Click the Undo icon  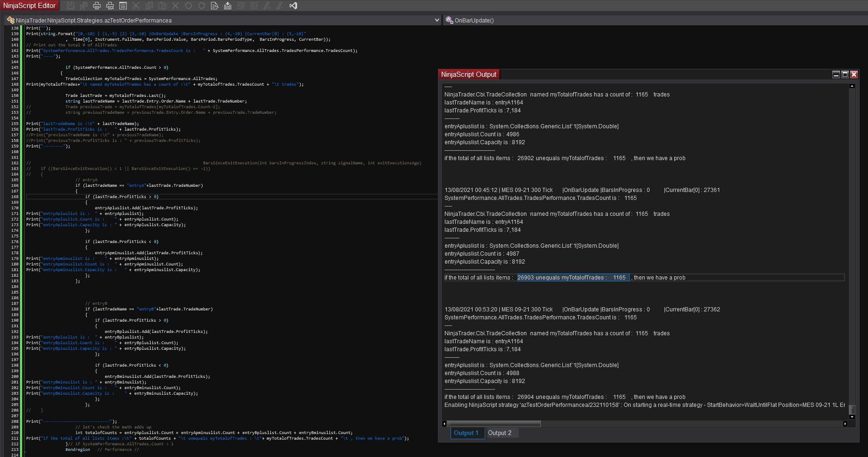(189, 6)
